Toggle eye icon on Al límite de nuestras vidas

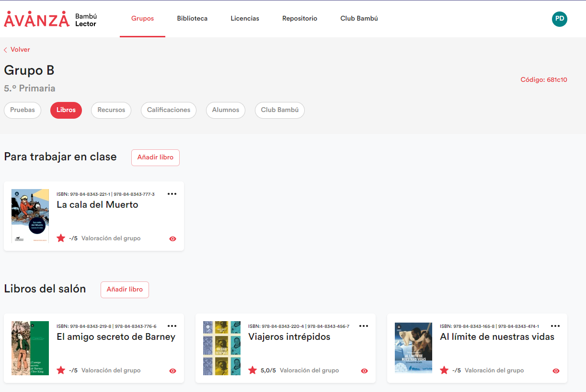click(x=556, y=371)
